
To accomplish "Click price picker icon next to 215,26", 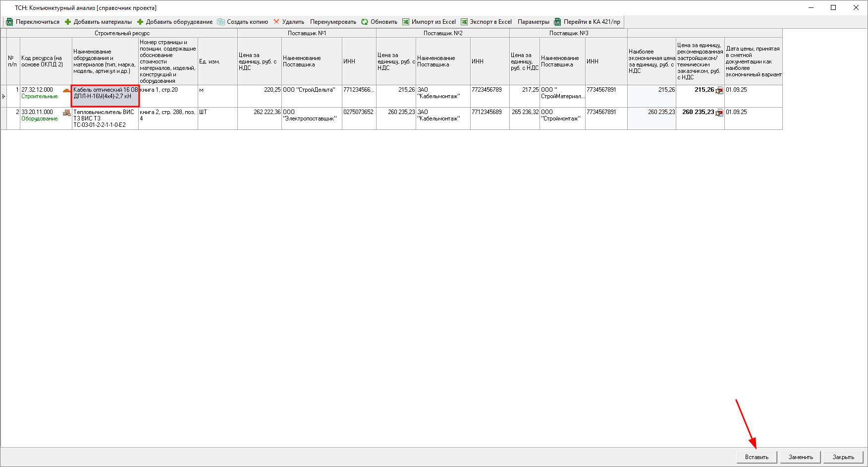I will [719, 90].
